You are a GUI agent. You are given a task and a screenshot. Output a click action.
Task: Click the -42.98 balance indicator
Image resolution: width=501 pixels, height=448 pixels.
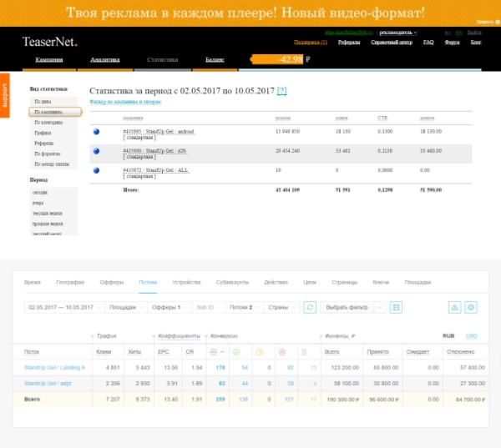click(x=277, y=59)
